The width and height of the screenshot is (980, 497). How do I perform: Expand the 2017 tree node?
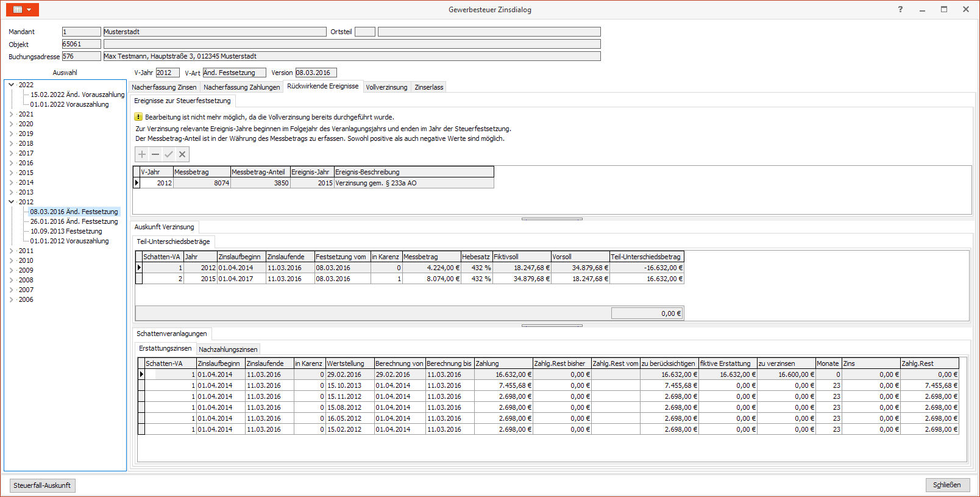coord(11,153)
